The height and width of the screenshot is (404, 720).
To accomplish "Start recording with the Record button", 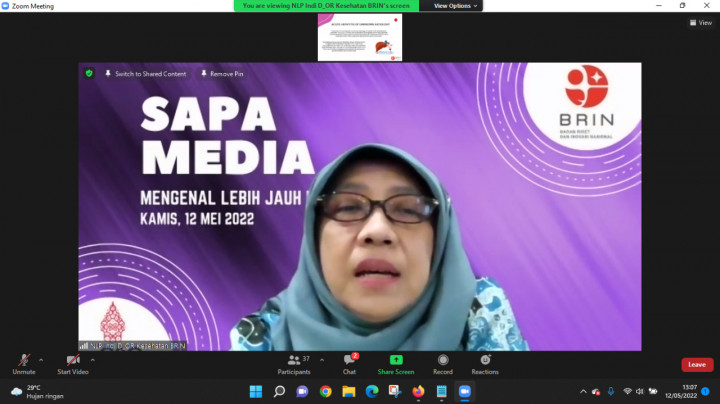I will [443, 365].
